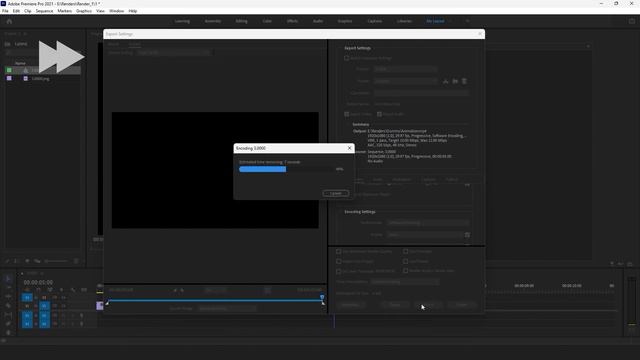
Task: Click the out point handle on export range bar
Action: click(323, 303)
